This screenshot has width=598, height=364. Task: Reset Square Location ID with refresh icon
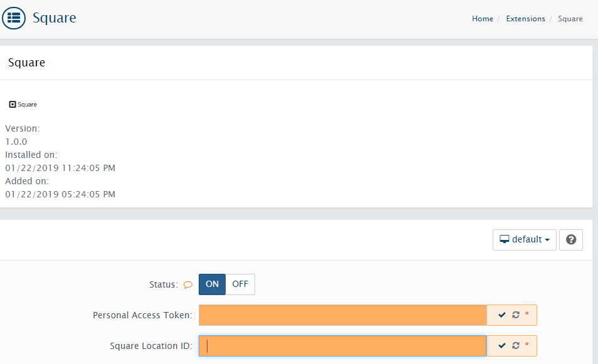[x=516, y=345]
